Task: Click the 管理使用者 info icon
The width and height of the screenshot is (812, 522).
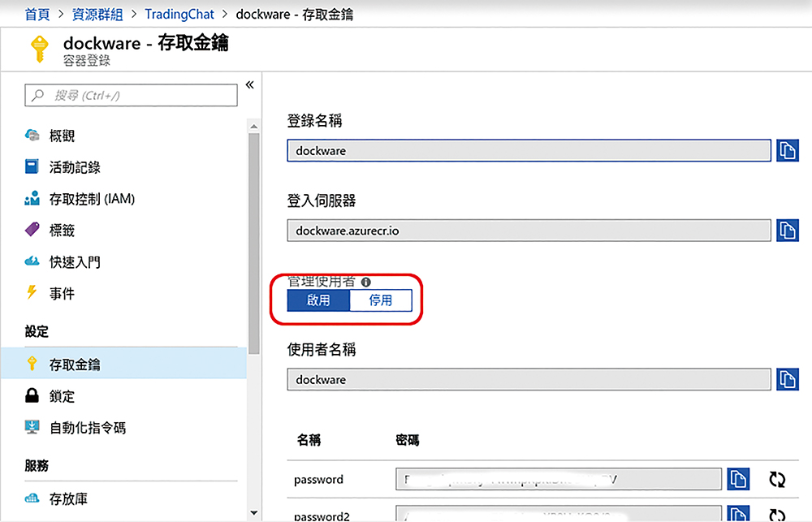Action: click(366, 283)
